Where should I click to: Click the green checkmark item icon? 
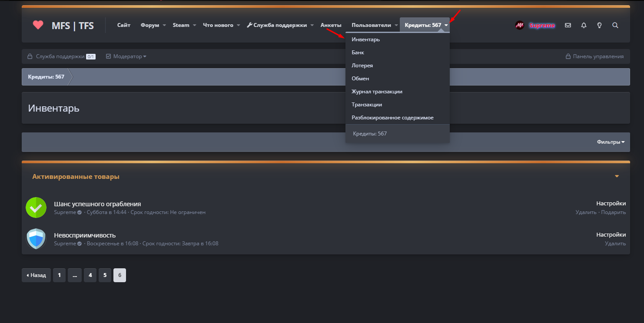click(36, 208)
